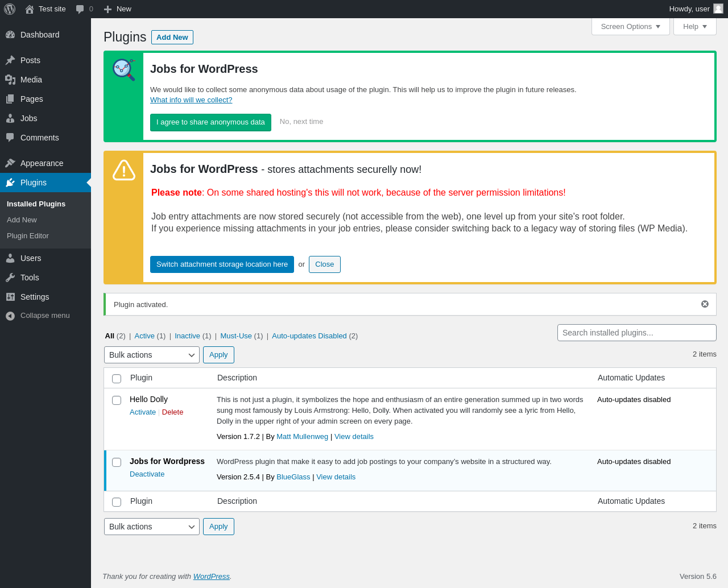Open Test site name in admin bar
Viewport: 728px width, 588px height.
coord(52,9)
